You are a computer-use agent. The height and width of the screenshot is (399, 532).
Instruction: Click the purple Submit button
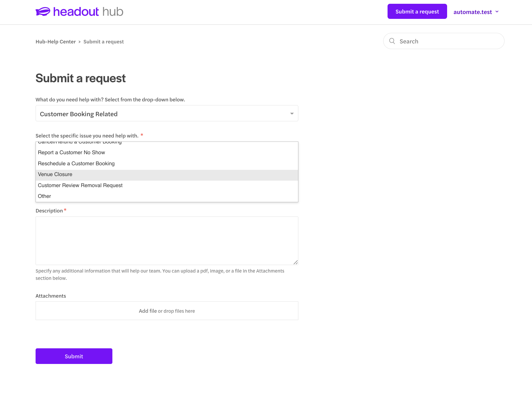point(74,356)
